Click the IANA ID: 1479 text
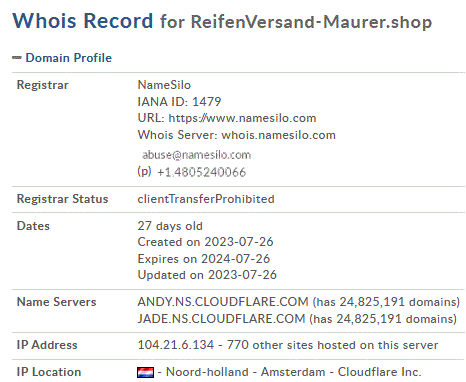466x382 pixels. coord(179,102)
